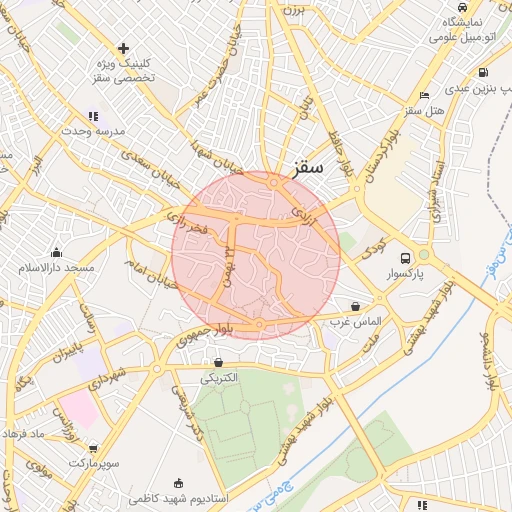This screenshot has width=512, height=512.
Task: Select the green roundabout east of پارکسوار
Action: tap(424, 255)
